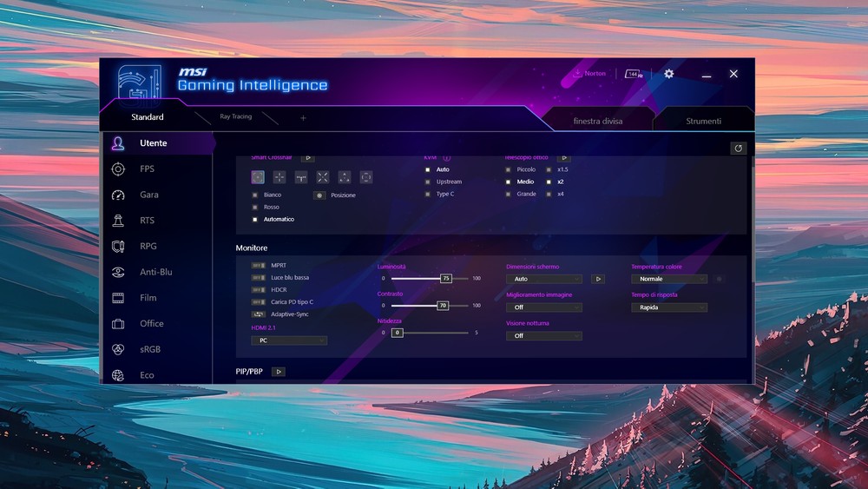Viewport: 868px width, 489px height.
Task: Click the Nitidezza slider handle at 0
Action: tap(397, 333)
